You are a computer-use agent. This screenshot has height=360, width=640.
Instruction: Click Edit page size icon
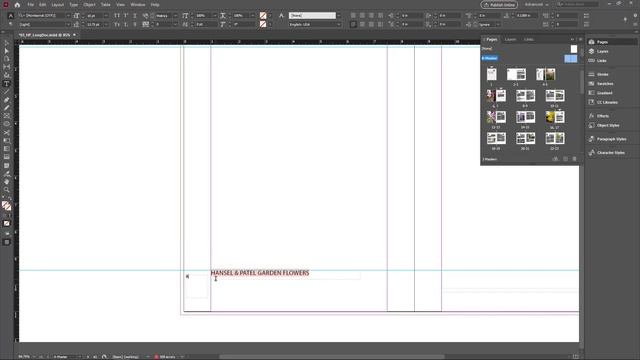click(x=556, y=159)
